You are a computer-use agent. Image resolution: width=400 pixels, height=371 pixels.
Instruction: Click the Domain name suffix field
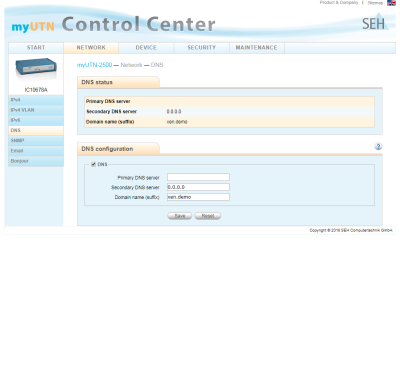tap(198, 197)
